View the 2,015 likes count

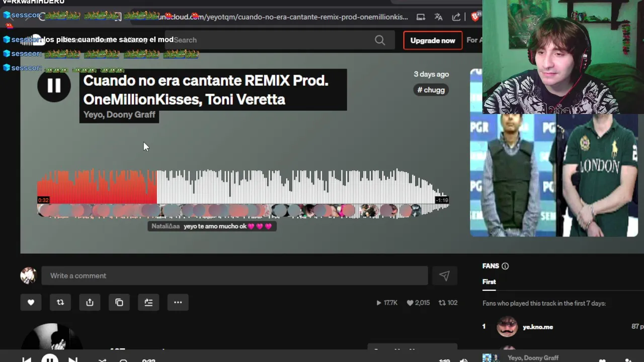[418, 303]
